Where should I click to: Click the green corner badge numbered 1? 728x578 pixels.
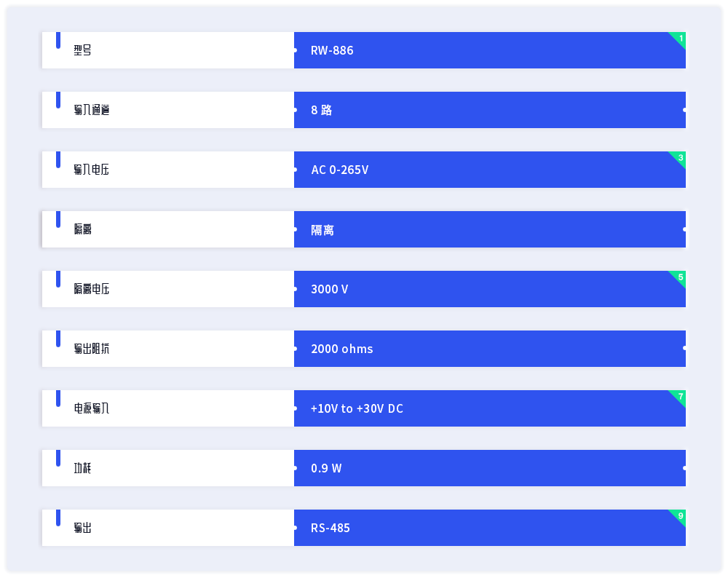point(679,39)
